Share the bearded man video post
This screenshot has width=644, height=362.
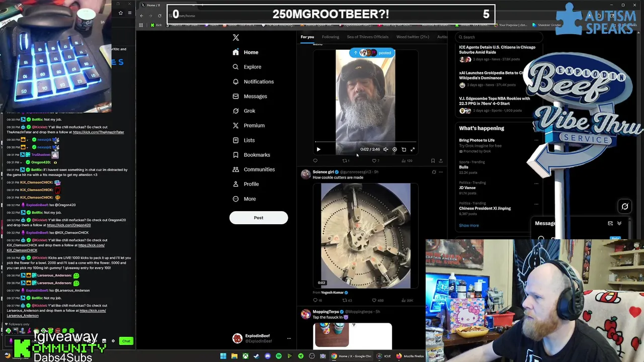click(x=441, y=161)
